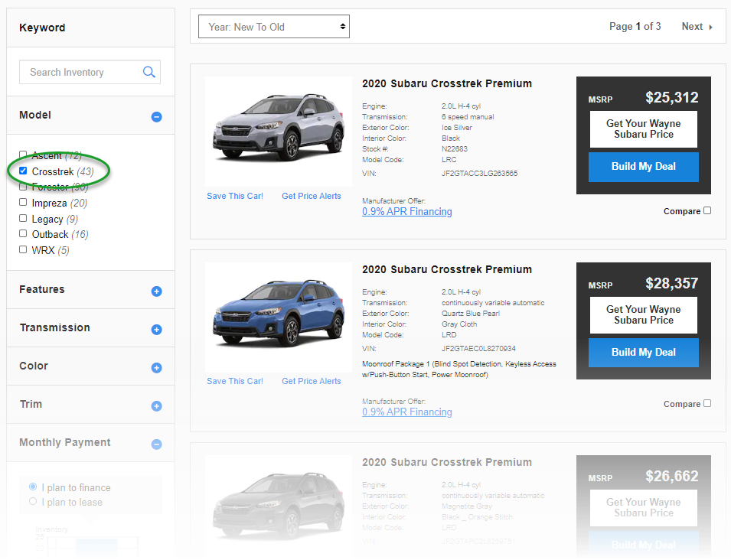Open the gray Crosstrek photo

[x=279, y=506]
